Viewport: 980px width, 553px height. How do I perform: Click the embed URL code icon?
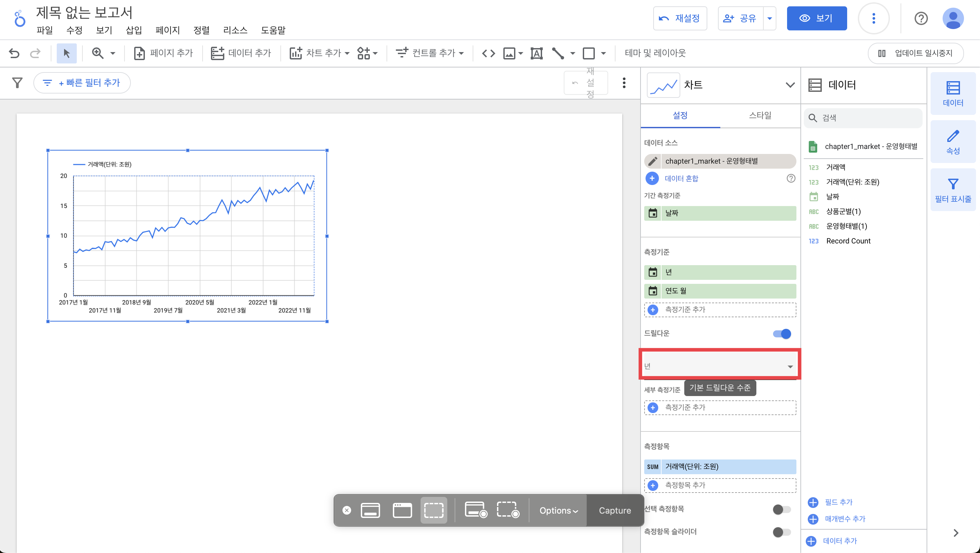[x=488, y=53]
